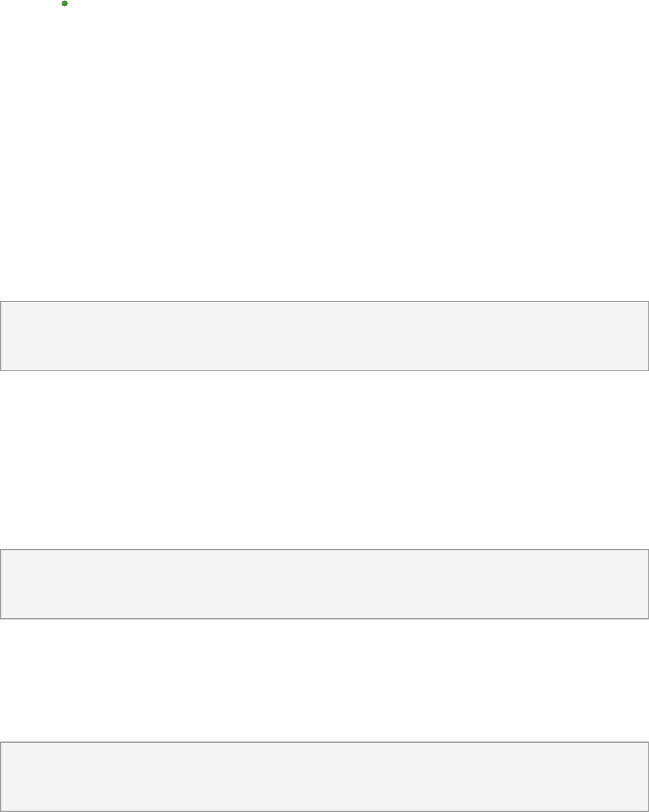Click the green bullet dot
The width and height of the screenshot is (649, 812).
(65, 3)
